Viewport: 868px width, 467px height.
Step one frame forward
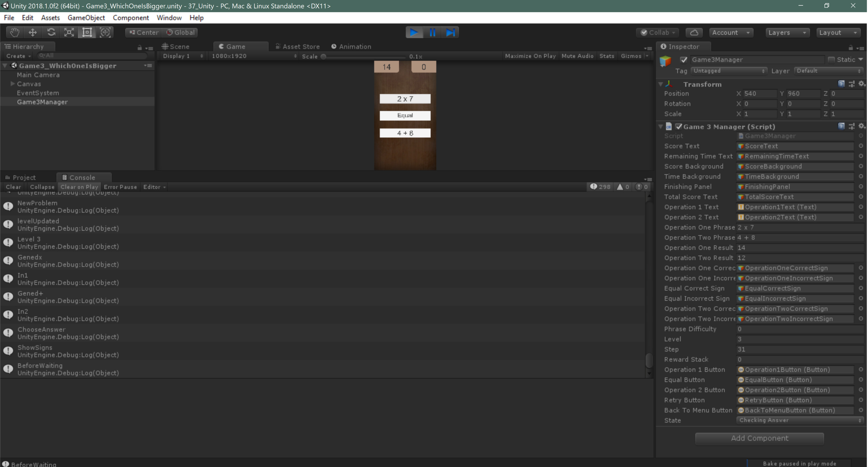[x=450, y=32]
